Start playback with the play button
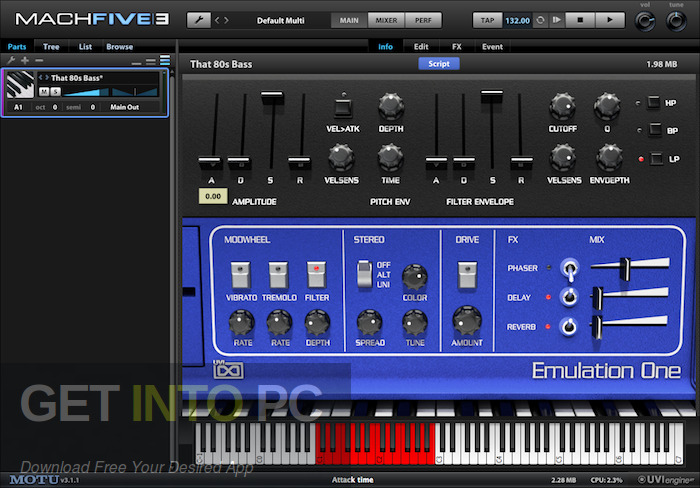The image size is (700, 488). pyautogui.click(x=610, y=20)
